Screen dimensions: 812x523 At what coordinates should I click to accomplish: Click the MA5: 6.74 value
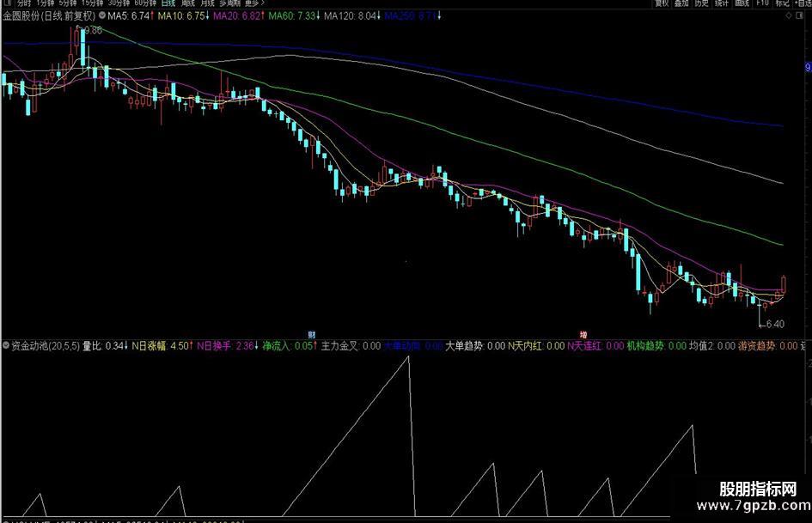[x=131, y=16]
